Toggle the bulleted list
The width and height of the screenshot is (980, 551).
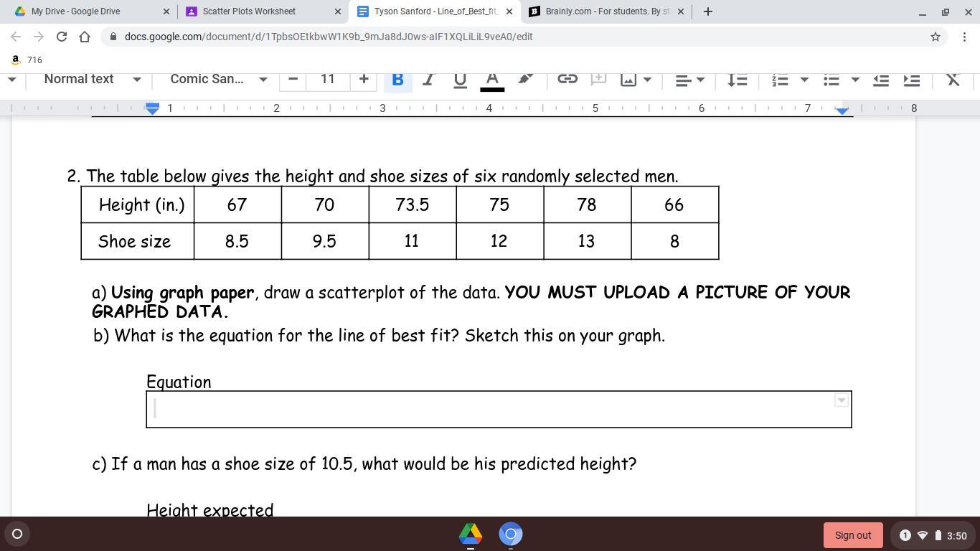(831, 79)
